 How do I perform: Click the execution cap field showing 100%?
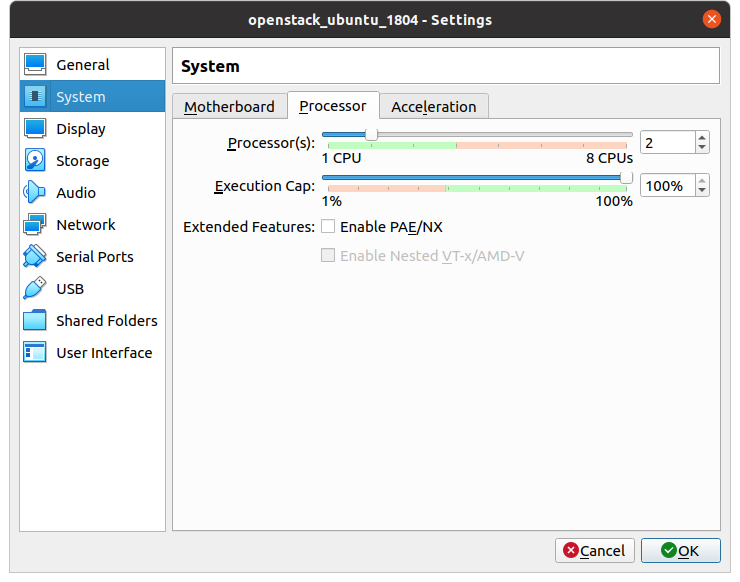pos(668,186)
